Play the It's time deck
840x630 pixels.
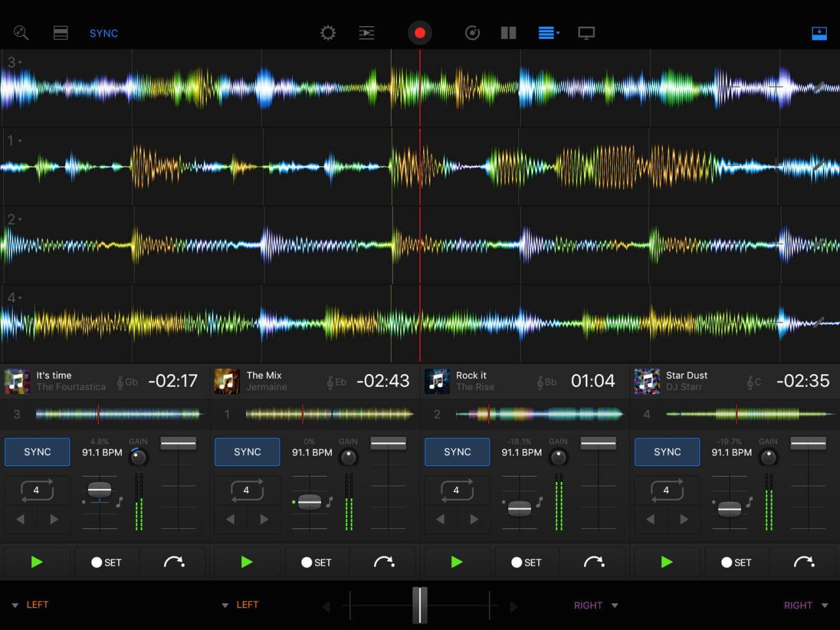click(x=37, y=562)
